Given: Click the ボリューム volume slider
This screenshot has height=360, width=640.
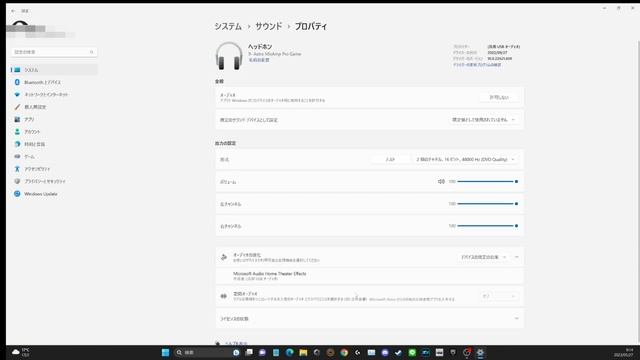Looking at the screenshot, I should tap(487, 182).
